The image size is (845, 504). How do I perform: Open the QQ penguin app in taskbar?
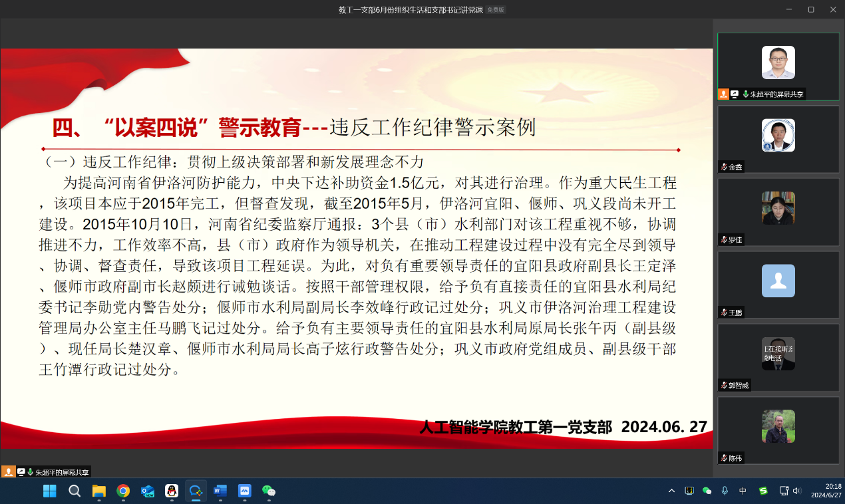click(x=172, y=491)
